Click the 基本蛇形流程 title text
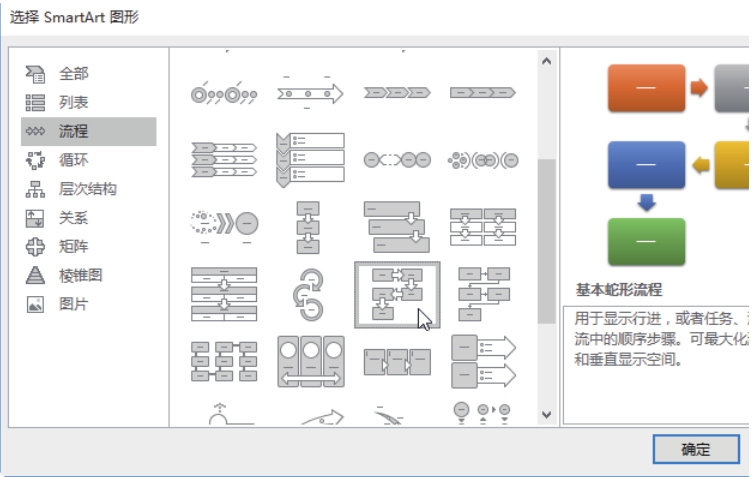The height and width of the screenshot is (477, 753). click(619, 290)
